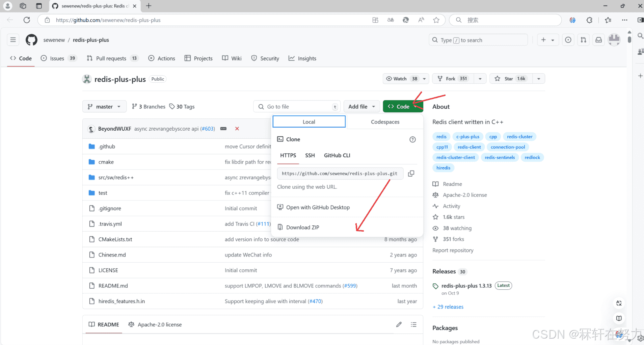Screen dimensions: 644x345
Task: Open new browser tab
Action: point(149,6)
